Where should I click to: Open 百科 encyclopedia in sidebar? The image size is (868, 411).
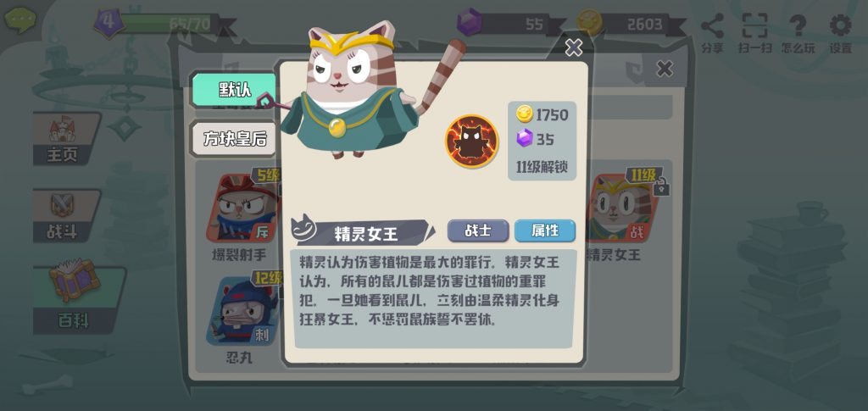tap(77, 298)
